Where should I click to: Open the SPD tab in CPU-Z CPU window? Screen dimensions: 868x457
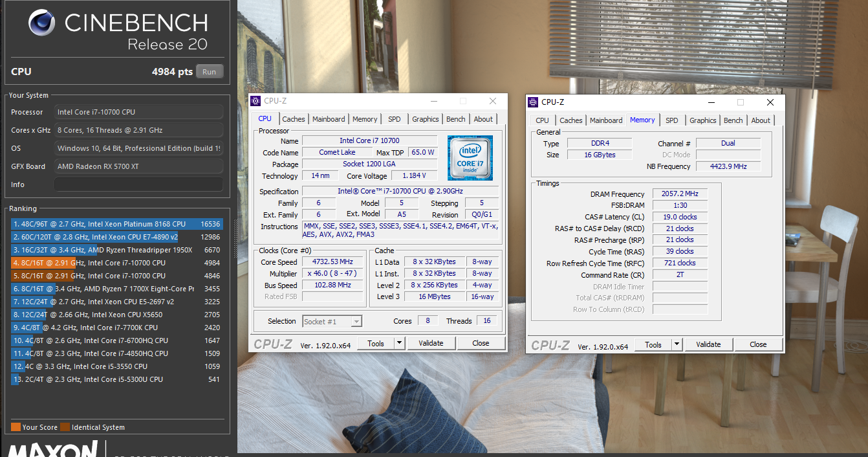(395, 119)
